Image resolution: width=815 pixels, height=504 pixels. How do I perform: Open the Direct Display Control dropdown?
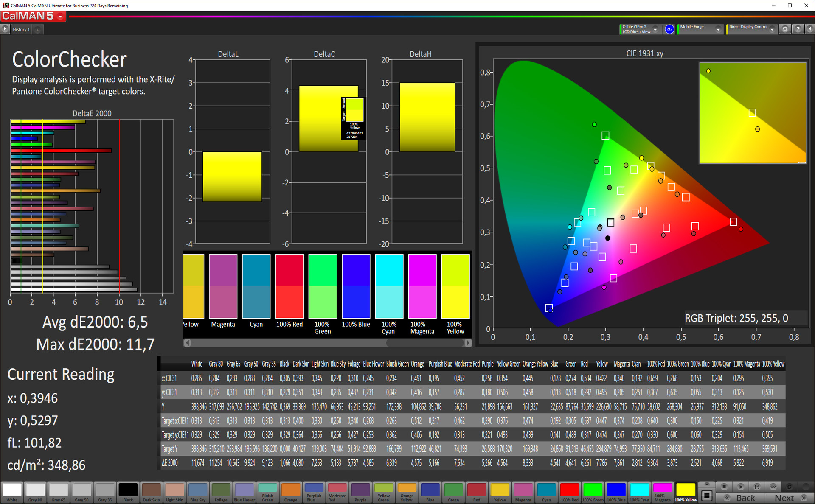click(x=772, y=29)
